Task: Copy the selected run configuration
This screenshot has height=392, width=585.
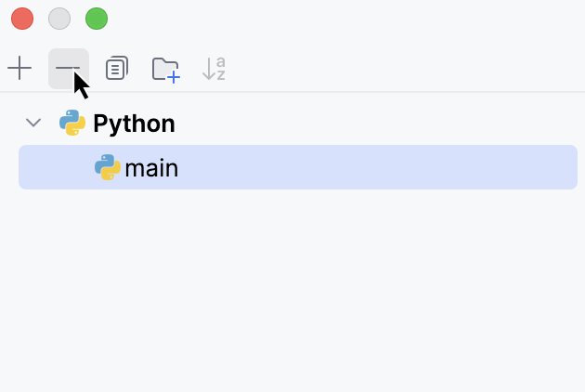Action: pyautogui.click(x=117, y=69)
